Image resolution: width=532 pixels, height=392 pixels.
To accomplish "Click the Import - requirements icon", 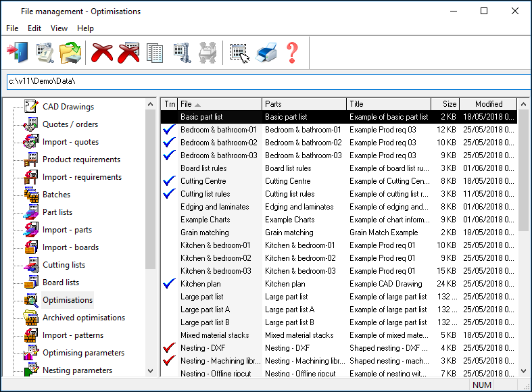I will coord(31,177).
